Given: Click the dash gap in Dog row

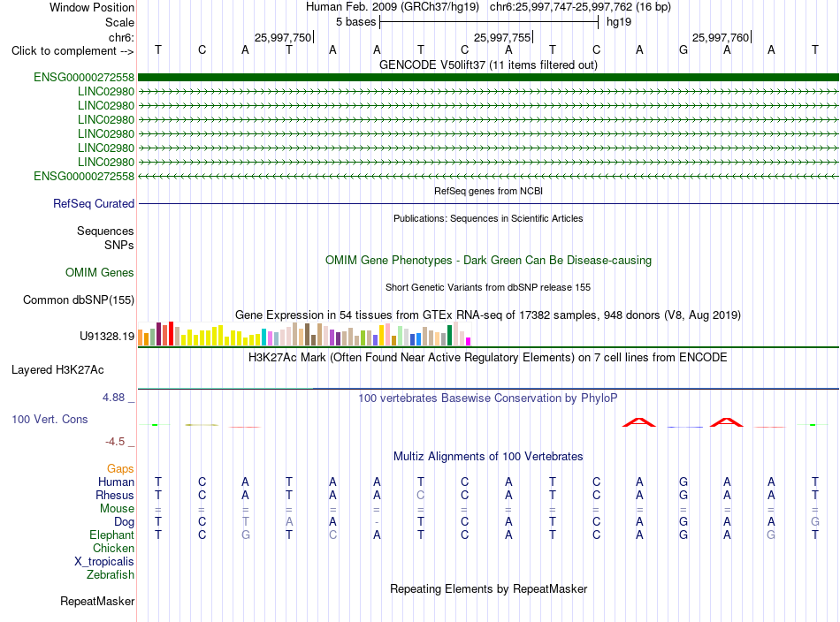Looking at the screenshot, I should (x=377, y=522).
